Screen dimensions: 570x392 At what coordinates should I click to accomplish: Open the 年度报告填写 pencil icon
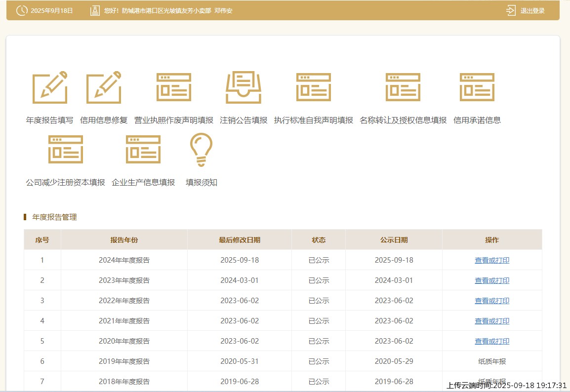(50, 87)
